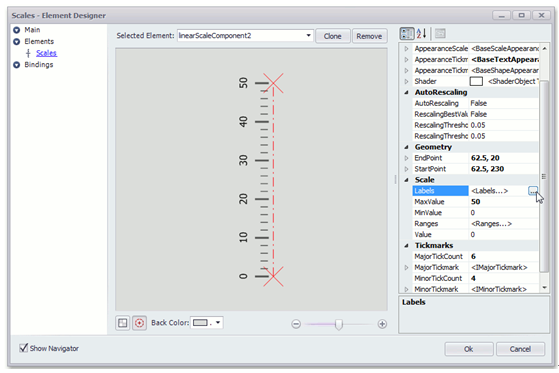The image size is (559, 373).
Task: Toggle the Show Navigator checkbox
Action: point(24,348)
